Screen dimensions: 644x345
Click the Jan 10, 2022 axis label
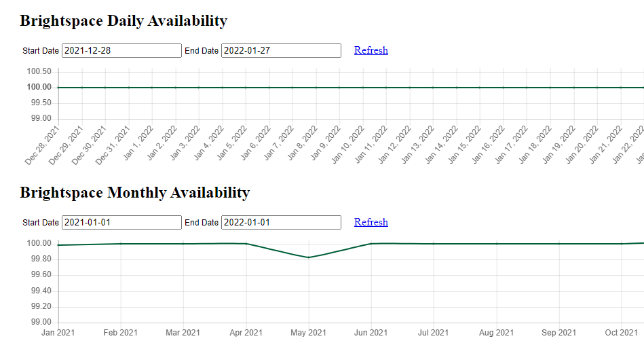[x=348, y=145]
